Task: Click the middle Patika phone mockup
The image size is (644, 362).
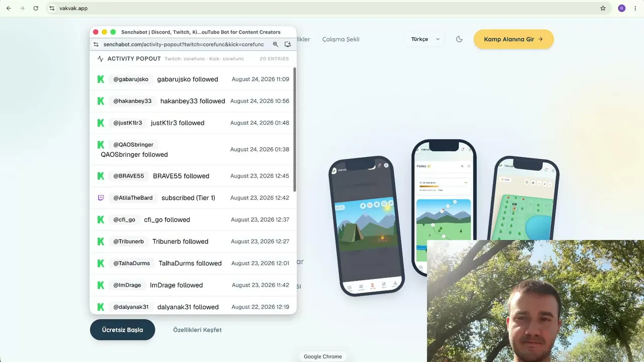Action: [x=443, y=207]
